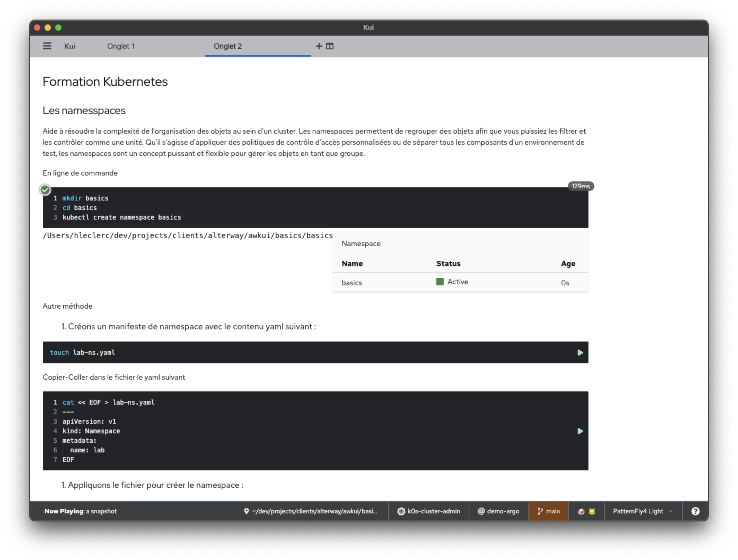Run the touch lab-ns.yaml code block
Screen dimensions: 738x560
(580, 353)
